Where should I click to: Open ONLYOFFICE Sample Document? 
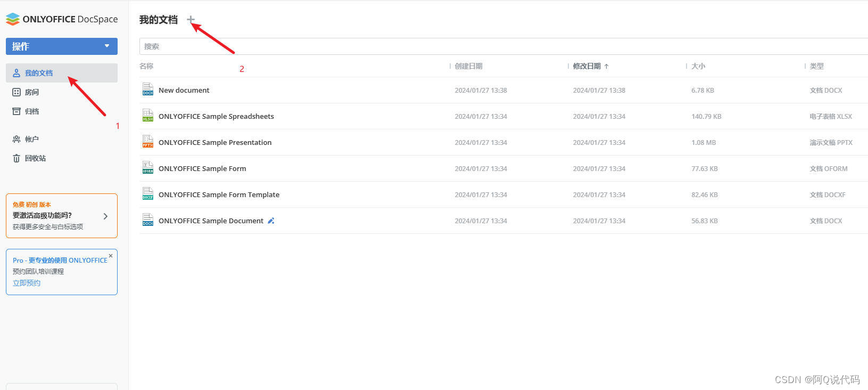click(211, 221)
